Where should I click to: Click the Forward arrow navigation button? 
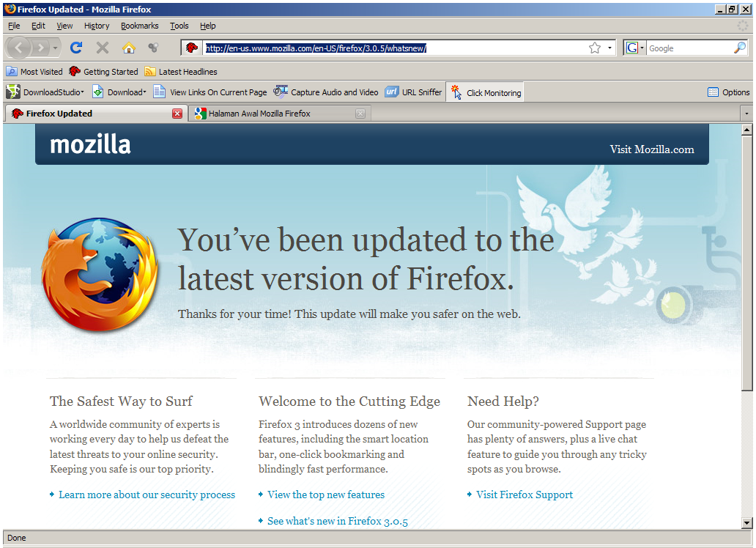(41, 48)
